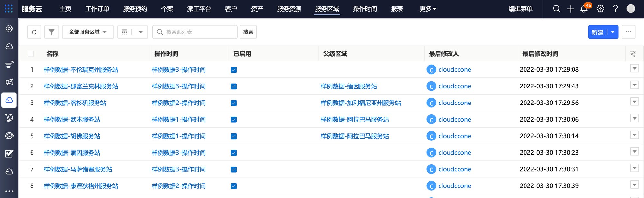This screenshot has width=644, height=198.
Task: Open the help question mark icon
Action: (x=615, y=9)
